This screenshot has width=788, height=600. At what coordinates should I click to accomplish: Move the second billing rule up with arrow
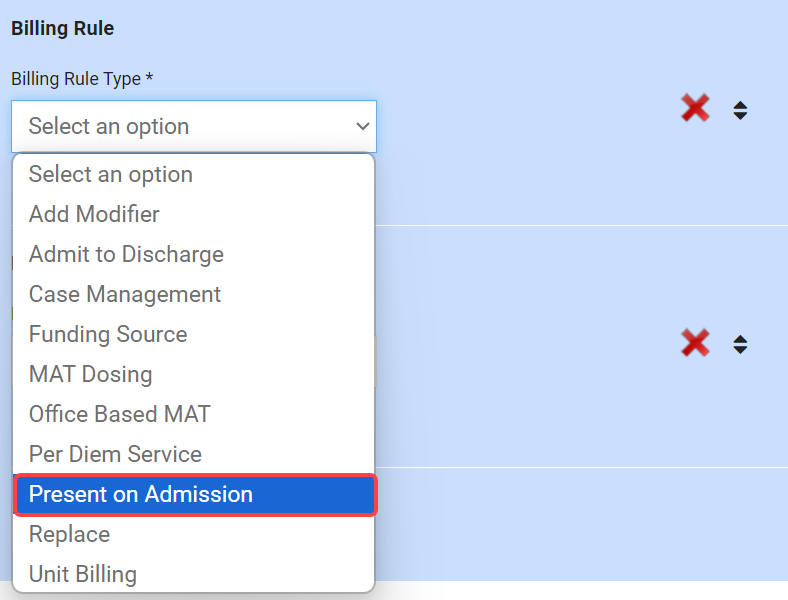(740, 339)
